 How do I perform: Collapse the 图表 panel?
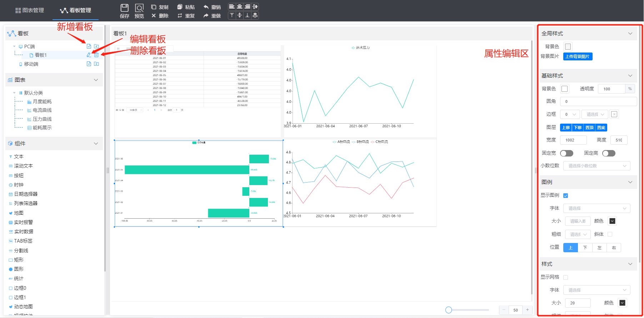point(96,80)
